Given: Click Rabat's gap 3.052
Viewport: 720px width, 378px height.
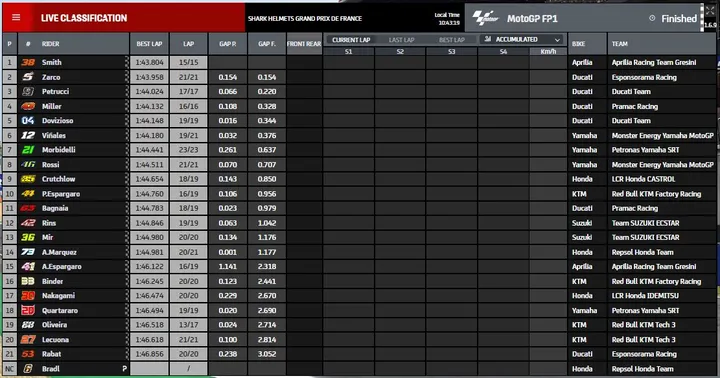Looking at the screenshot, I should click(267, 354).
